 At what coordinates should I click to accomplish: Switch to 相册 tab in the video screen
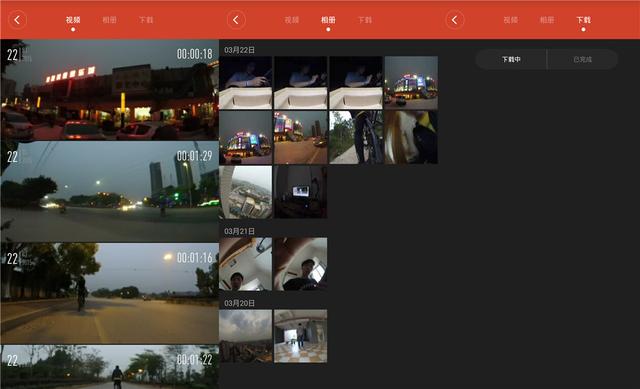click(109, 20)
